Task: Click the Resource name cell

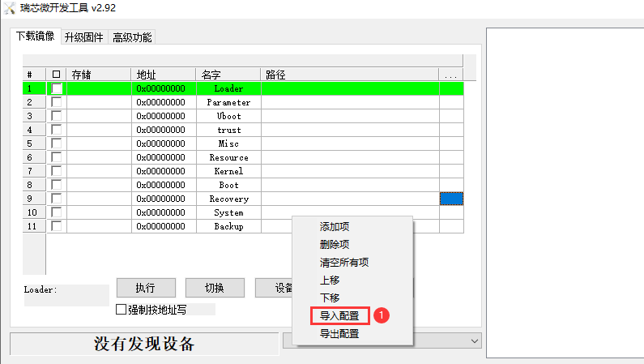Action: click(228, 157)
